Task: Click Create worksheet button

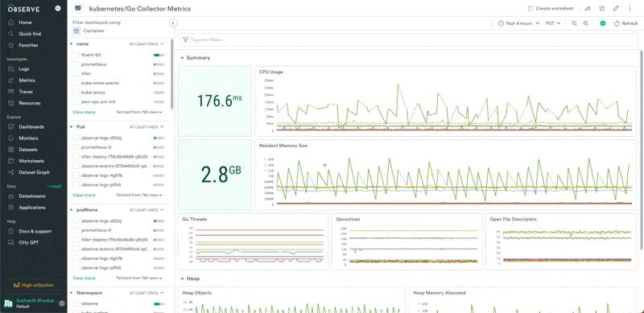Action: click(550, 8)
